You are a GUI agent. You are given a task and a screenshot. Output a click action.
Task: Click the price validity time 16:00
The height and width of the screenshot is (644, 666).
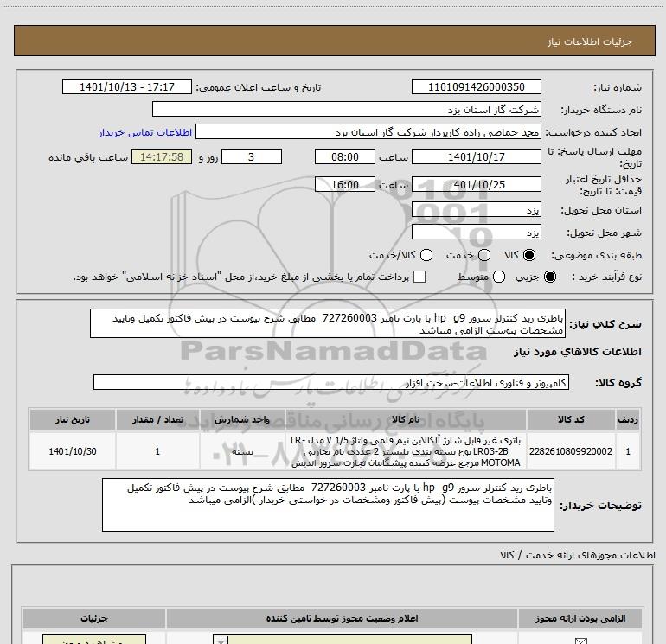tap(345, 185)
